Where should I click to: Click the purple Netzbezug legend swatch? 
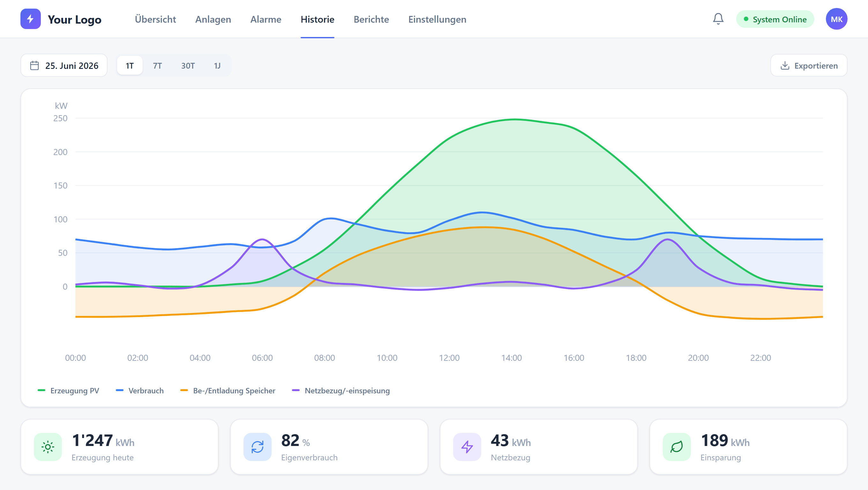[296, 390]
